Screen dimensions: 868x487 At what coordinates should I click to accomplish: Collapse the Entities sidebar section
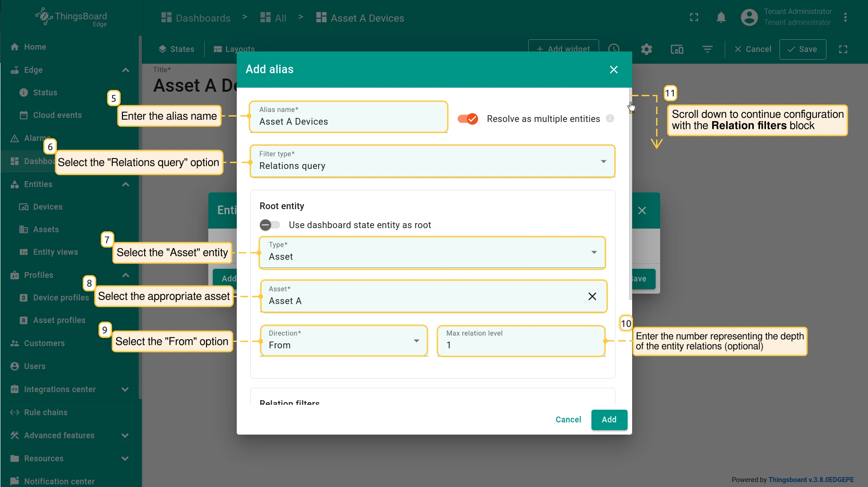point(126,184)
